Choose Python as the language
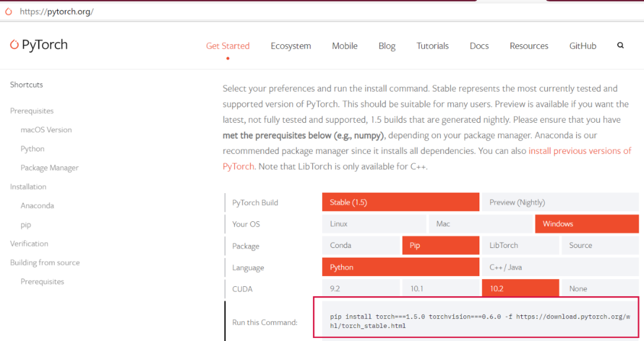Screen dimensions: 644x341 401,267
